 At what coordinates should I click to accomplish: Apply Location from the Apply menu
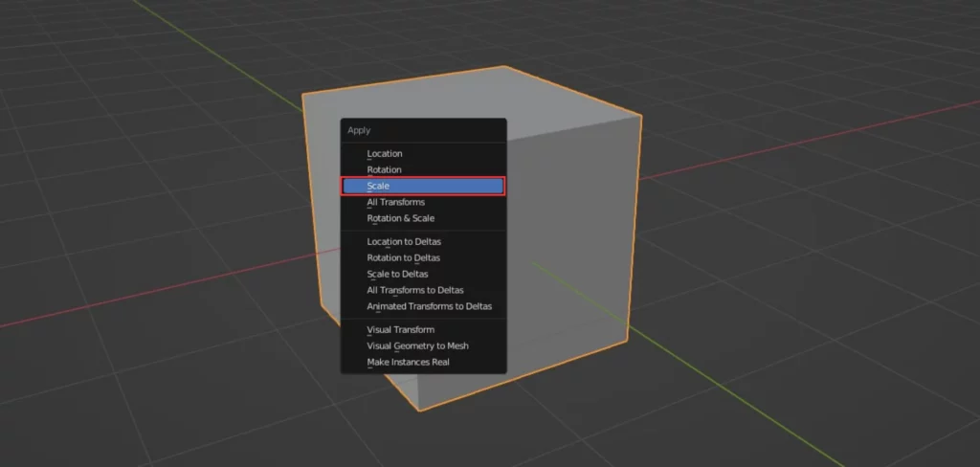(x=423, y=154)
